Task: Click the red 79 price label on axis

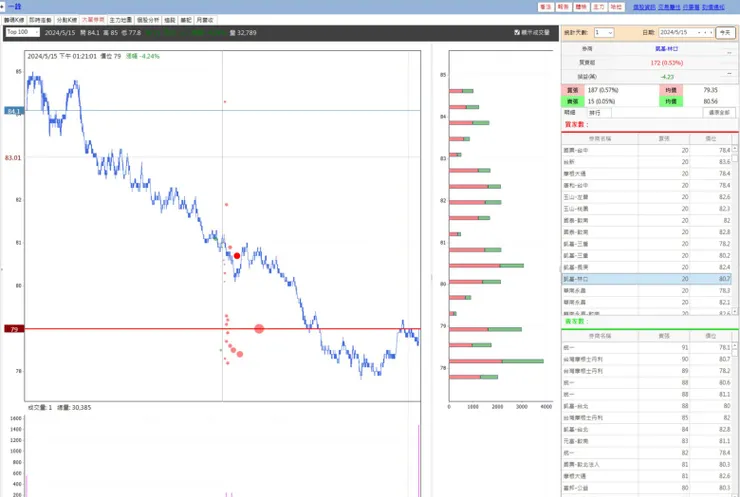Action: click(x=14, y=329)
